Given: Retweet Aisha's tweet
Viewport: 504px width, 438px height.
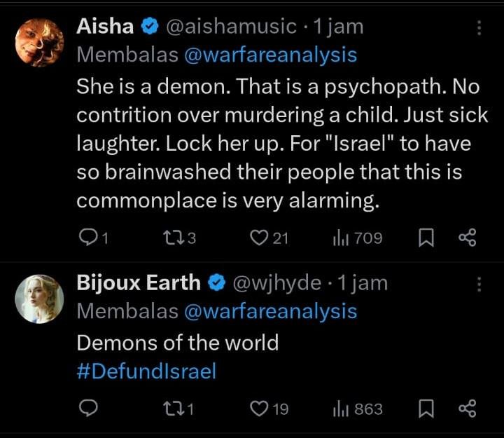Looking at the screenshot, I should (x=169, y=238).
